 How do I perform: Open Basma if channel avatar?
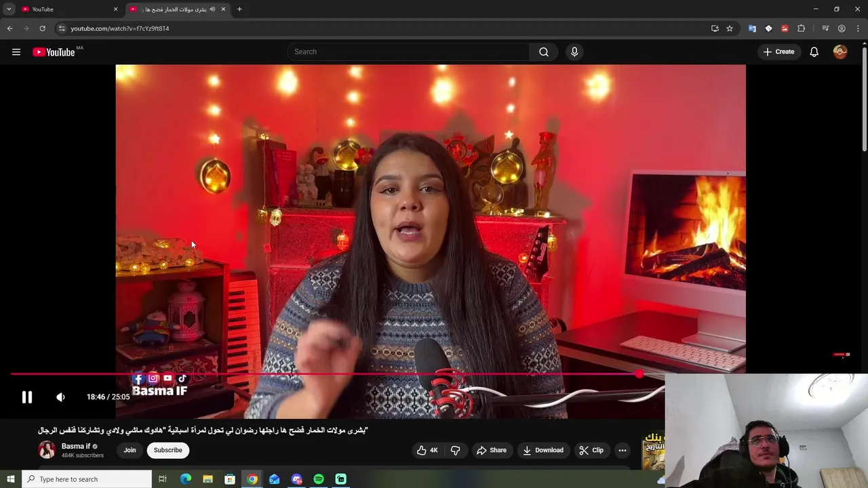pyautogui.click(x=47, y=450)
